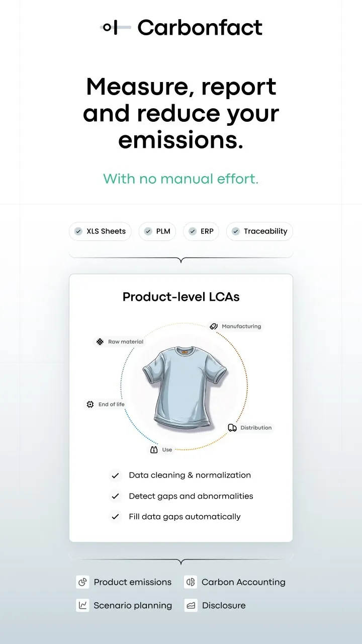
Task: Toggle the ERP checkmark
Action: 192,231
